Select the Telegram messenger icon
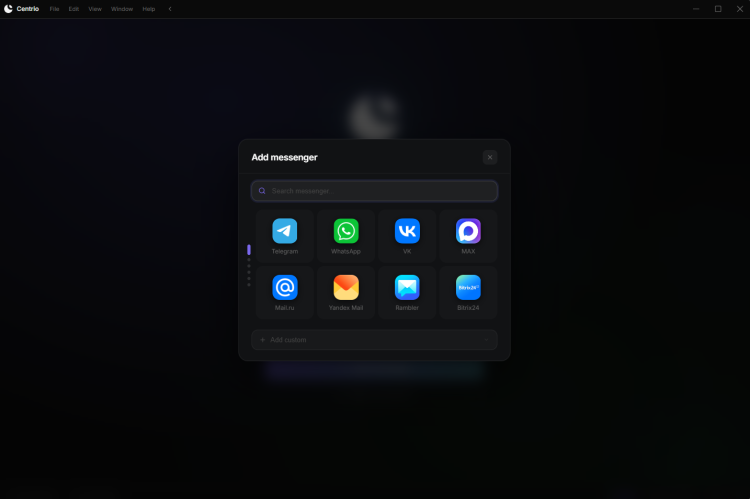 click(285, 231)
